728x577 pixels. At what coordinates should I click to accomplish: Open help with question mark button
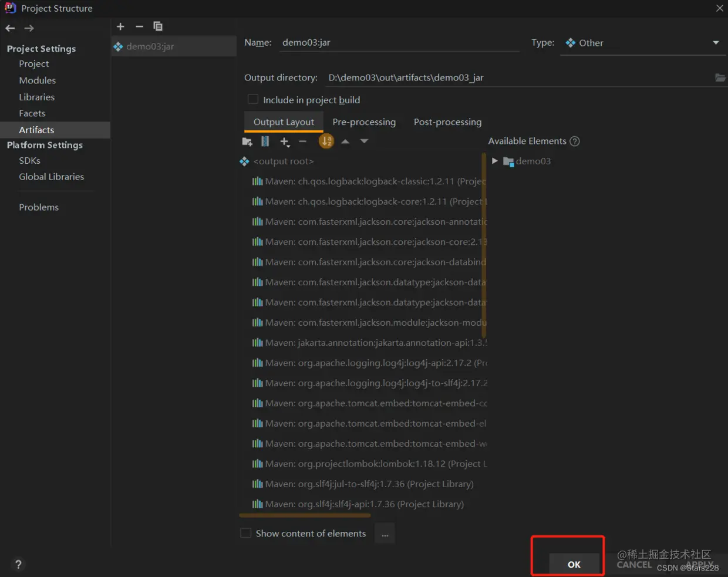click(x=18, y=564)
